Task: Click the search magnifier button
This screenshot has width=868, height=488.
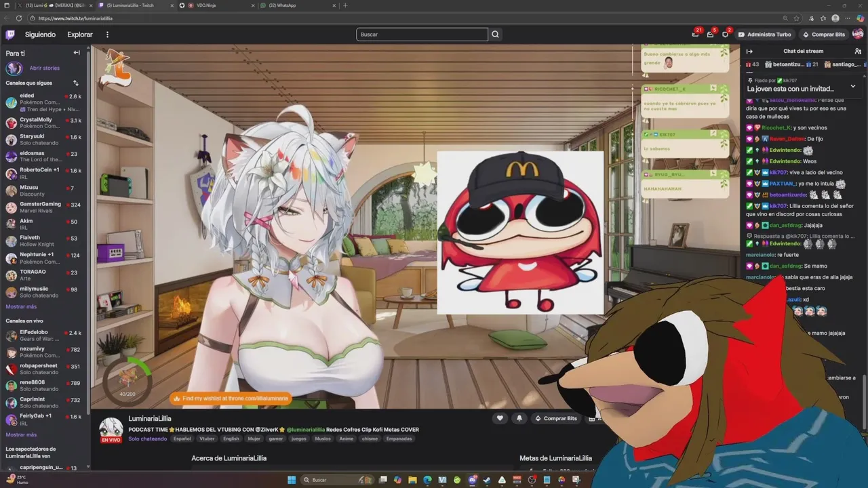Action: click(x=496, y=35)
